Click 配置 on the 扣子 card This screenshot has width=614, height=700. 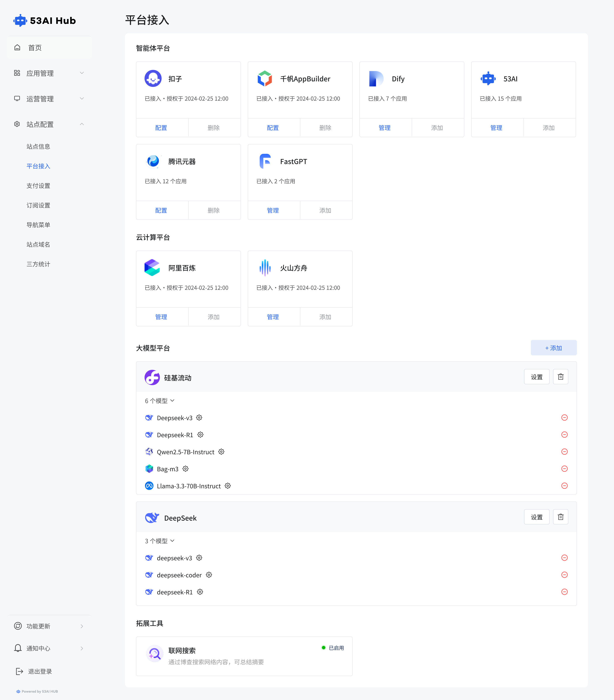click(161, 128)
